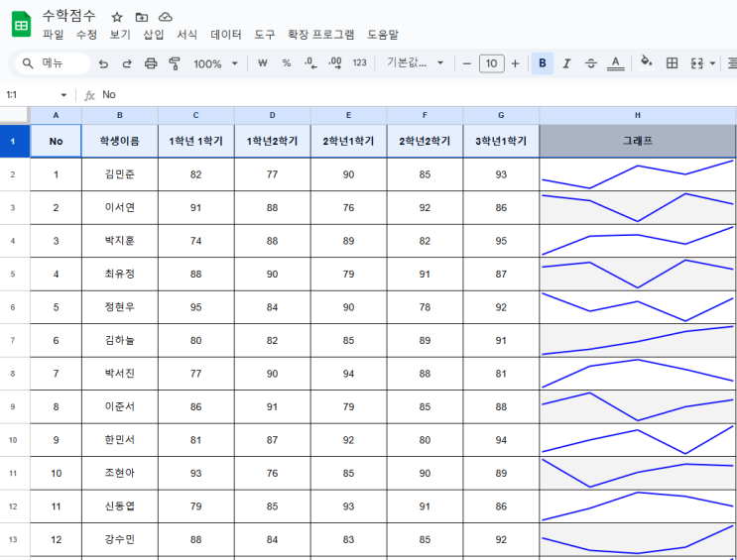
Task: Open the zoom 100% dropdown
Action: click(x=215, y=63)
